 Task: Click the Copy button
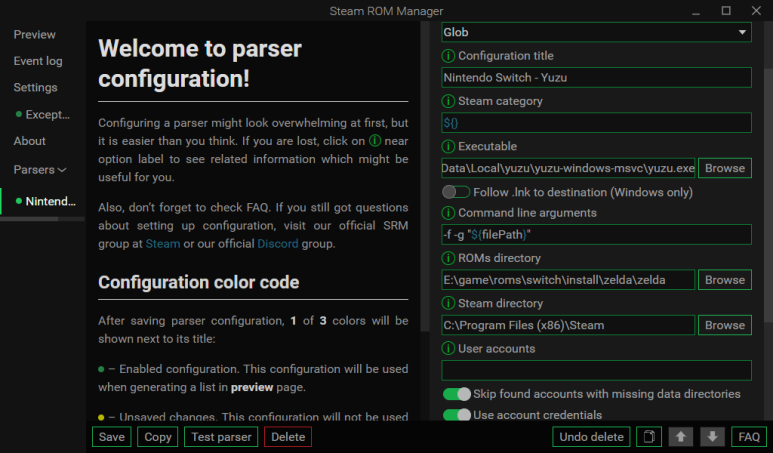tap(158, 437)
